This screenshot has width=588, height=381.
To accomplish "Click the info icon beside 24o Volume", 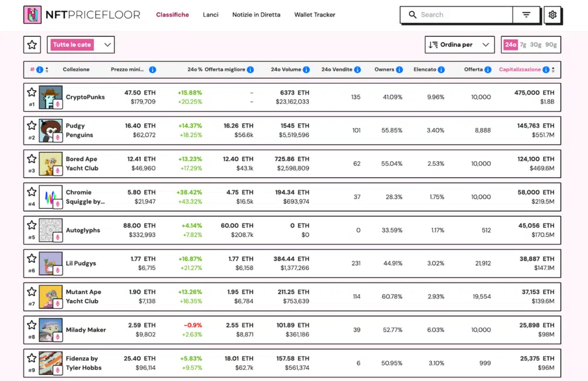I will click(306, 70).
